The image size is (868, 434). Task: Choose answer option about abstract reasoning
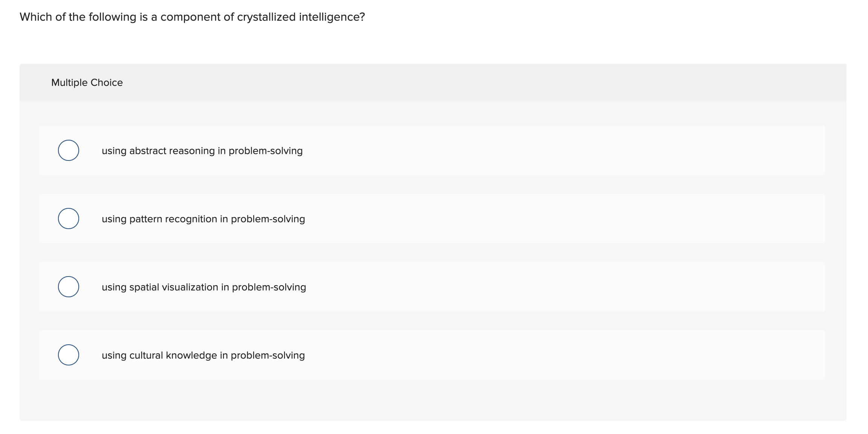point(202,150)
